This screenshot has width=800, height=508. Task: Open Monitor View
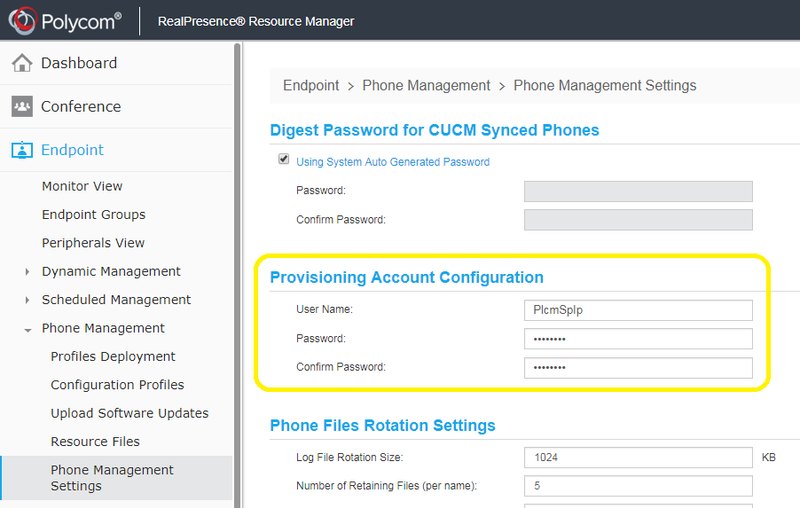pos(82,186)
